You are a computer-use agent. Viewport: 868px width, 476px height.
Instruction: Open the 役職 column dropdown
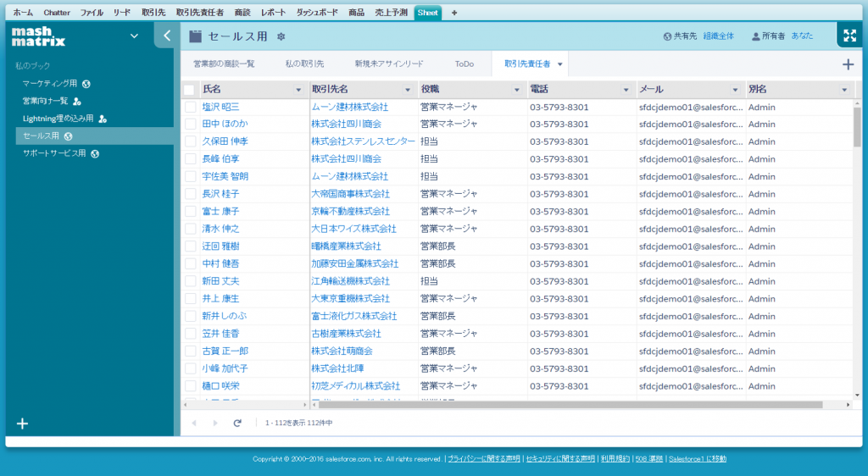tap(516, 90)
